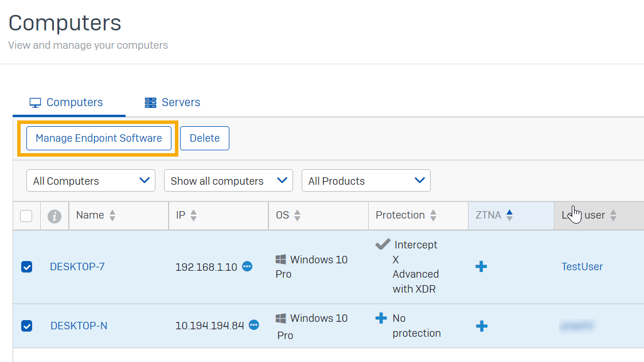Uncheck the DESKTOP-7 row checkbox
Screen dimensions: 644x362
pos(26,267)
